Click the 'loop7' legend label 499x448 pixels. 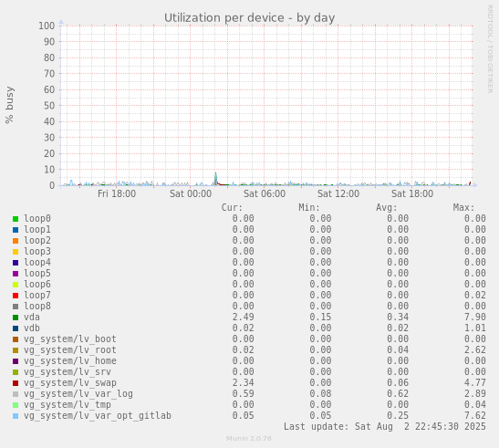pyautogui.click(x=37, y=295)
